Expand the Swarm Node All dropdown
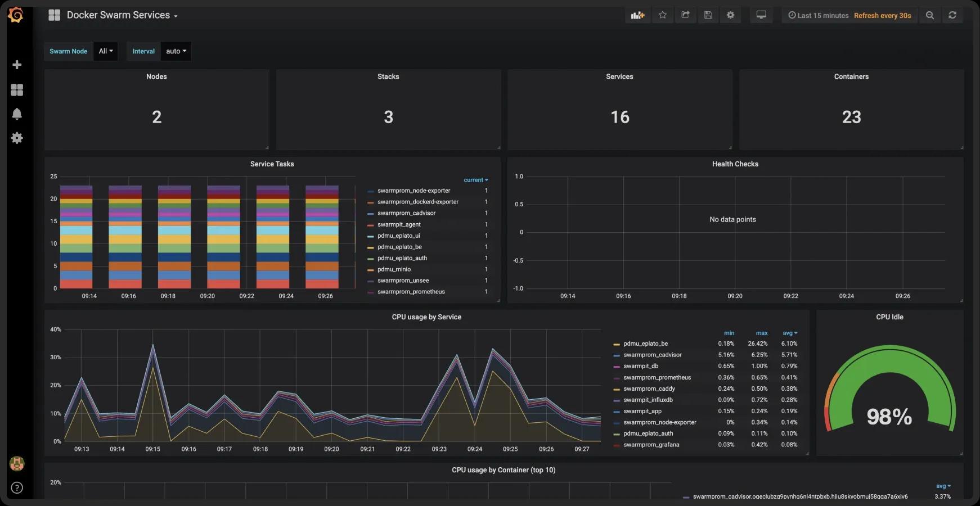The image size is (980, 506). [x=106, y=51]
